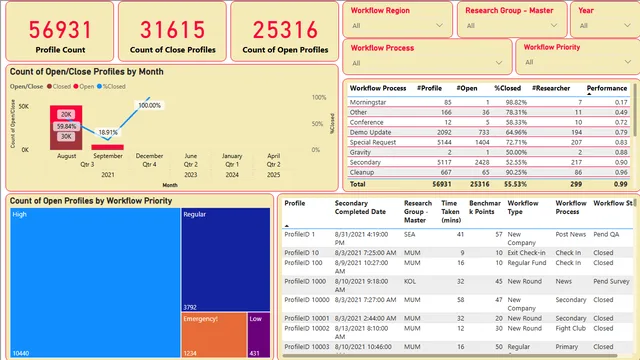Sort by #Profile column header
This screenshot has height=360, width=640.
(x=429, y=88)
